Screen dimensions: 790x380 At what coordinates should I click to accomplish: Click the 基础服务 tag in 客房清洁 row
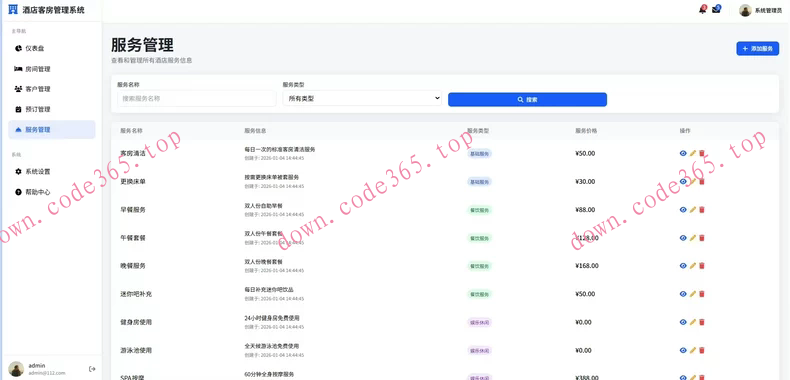479,154
